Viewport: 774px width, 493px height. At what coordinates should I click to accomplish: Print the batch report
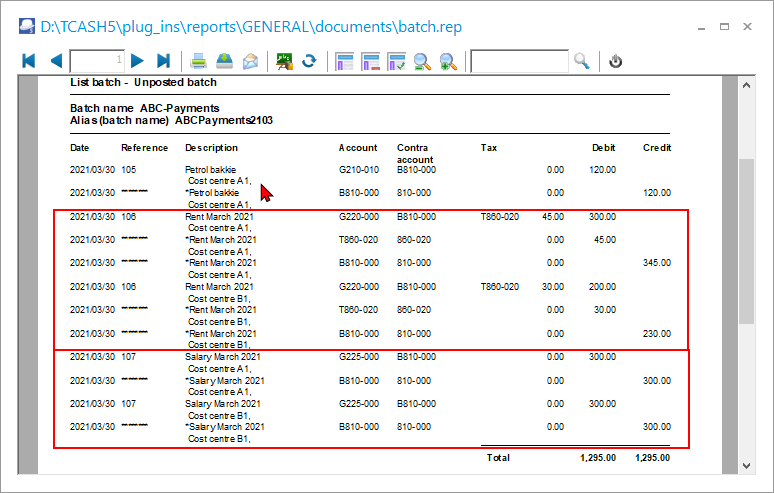(x=199, y=62)
